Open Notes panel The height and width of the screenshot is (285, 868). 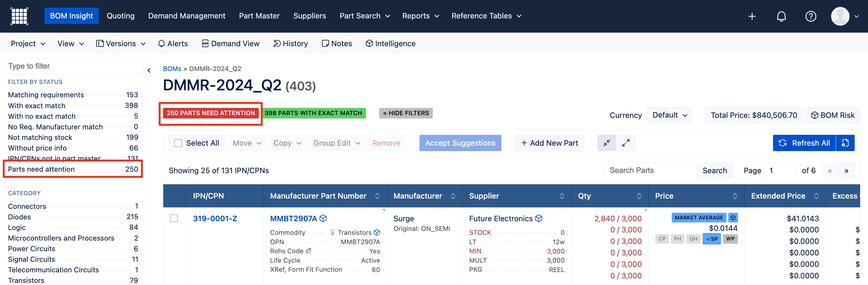tap(337, 44)
